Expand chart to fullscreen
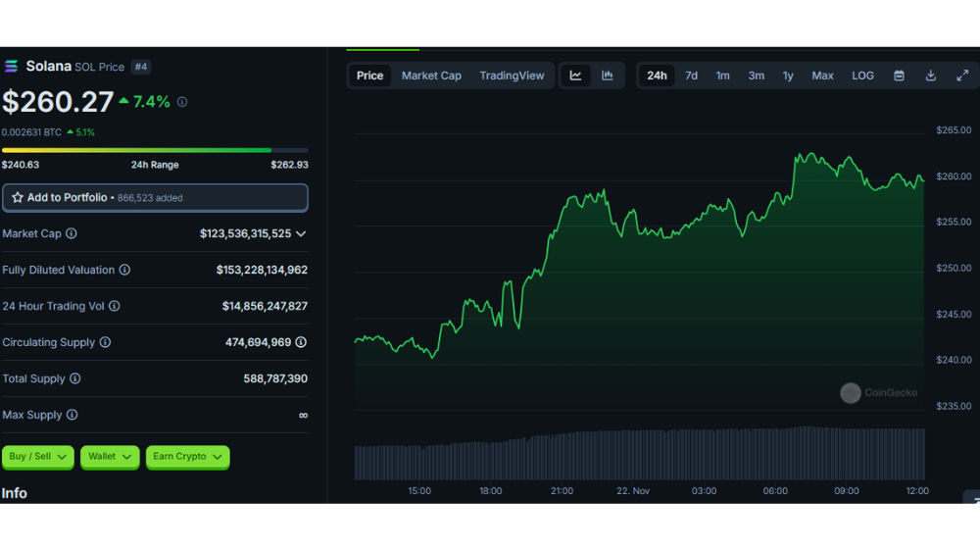The width and height of the screenshot is (980, 551). point(962,75)
